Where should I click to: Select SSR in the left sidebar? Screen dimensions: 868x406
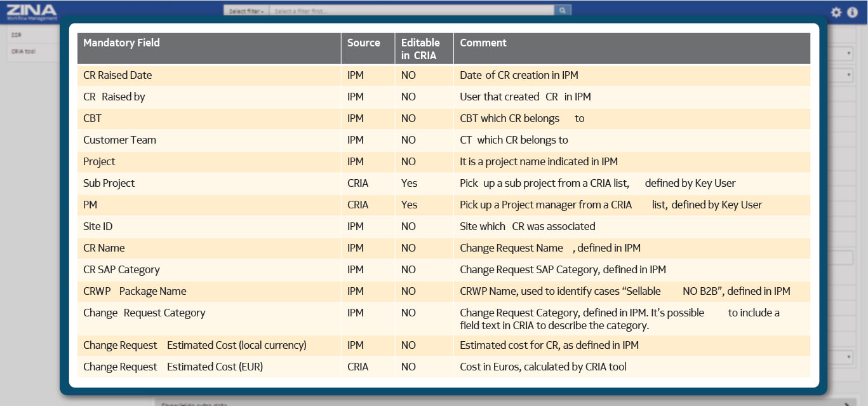tap(17, 35)
